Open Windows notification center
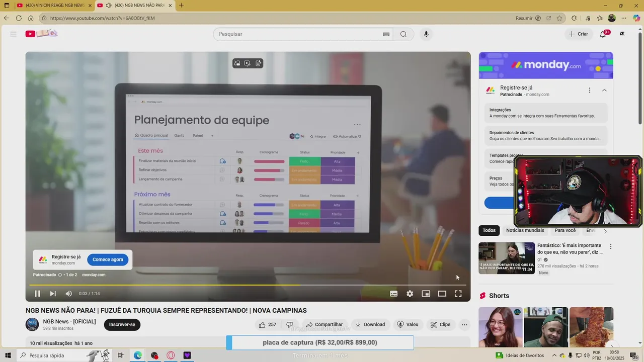The width and height of the screenshot is (644, 362). [633, 355]
